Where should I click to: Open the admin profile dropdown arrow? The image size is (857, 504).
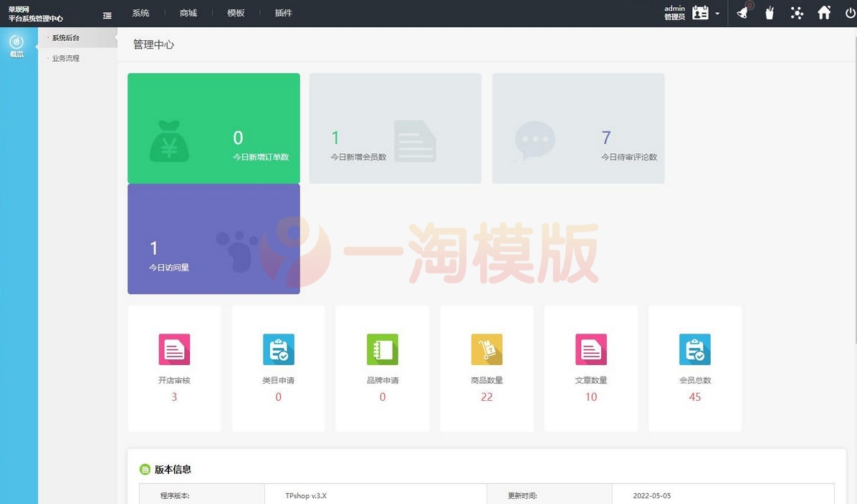[717, 13]
